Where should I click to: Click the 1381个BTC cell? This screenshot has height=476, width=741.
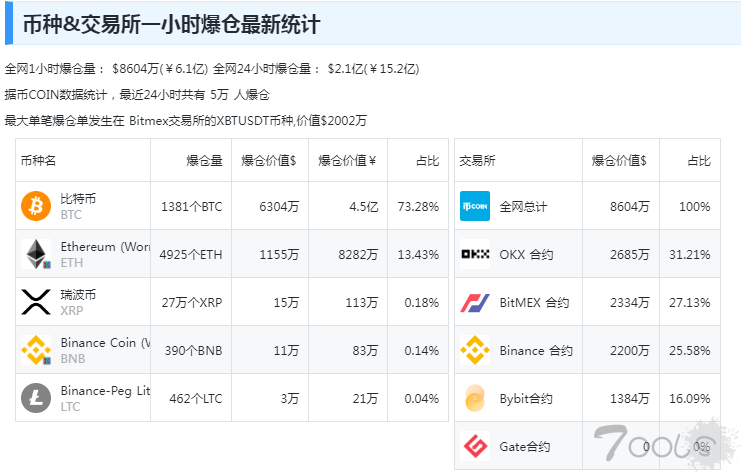[x=191, y=207]
